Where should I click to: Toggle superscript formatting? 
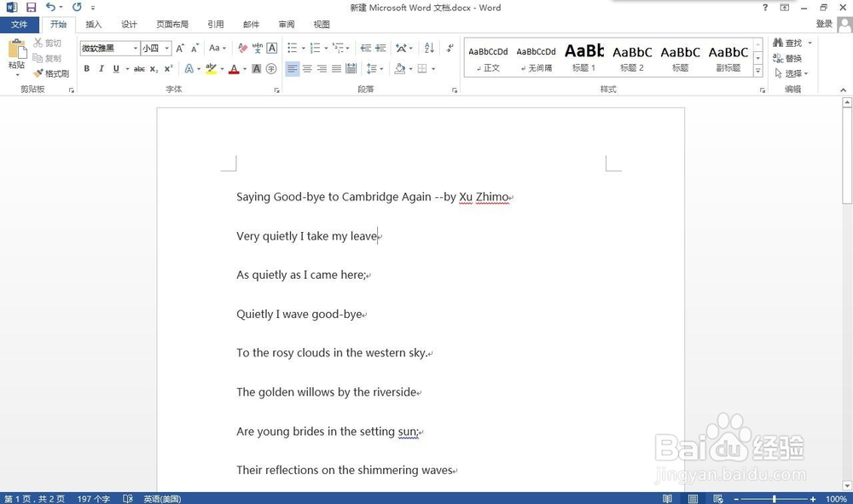click(x=169, y=68)
